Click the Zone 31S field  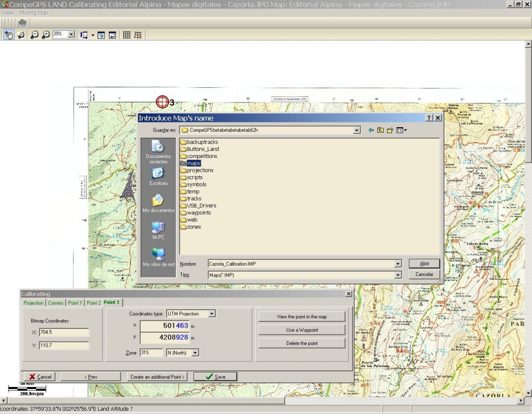[151, 353]
